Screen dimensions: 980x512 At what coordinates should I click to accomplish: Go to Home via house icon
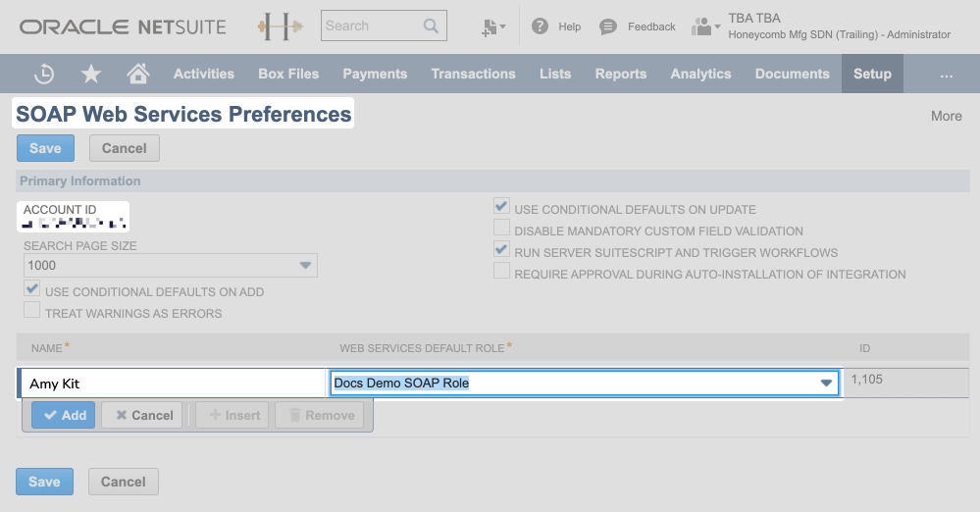(x=138, y=74)
